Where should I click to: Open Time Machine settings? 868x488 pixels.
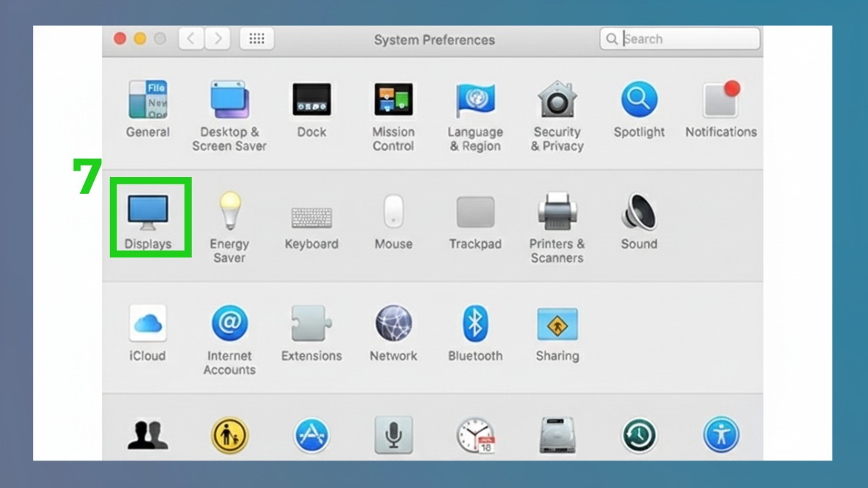coord(639,435)
